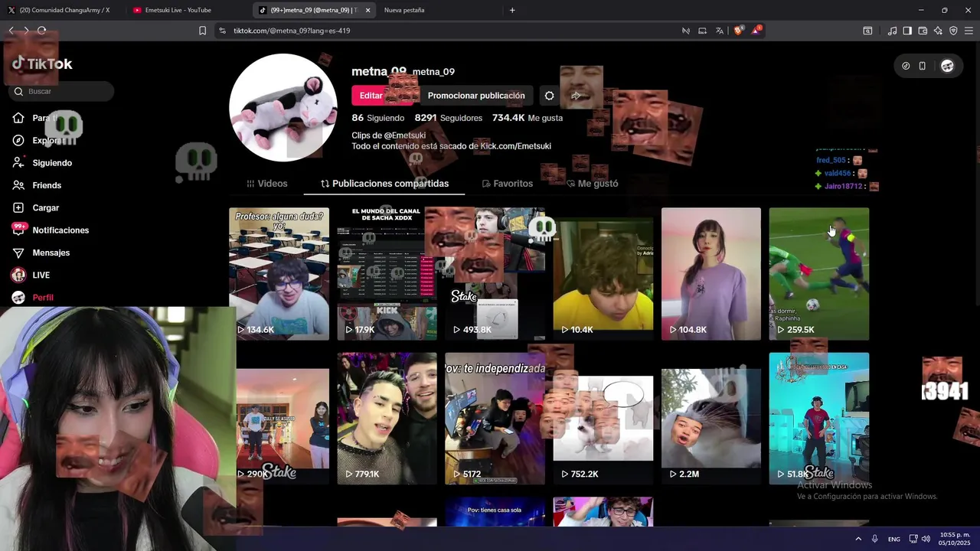Image resolution: width=980 pixels, height=551 pixels.
Task: Open the 8291 Seguidores list
Action: 448,118
